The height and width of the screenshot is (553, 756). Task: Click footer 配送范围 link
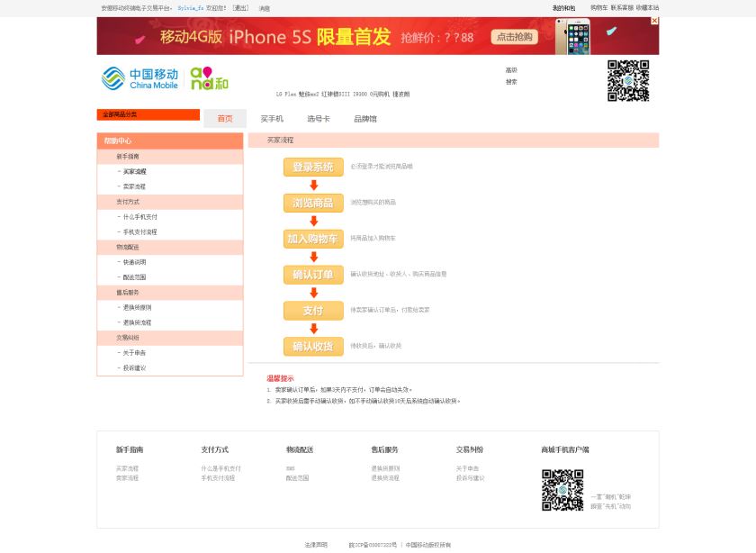point(298,478)
